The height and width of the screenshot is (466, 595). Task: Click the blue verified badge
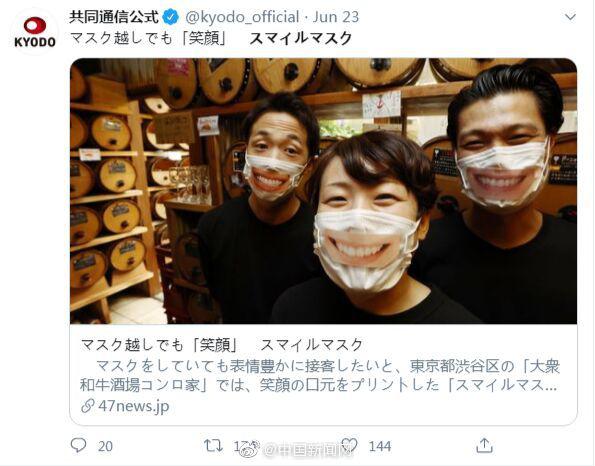coord(171,17)
